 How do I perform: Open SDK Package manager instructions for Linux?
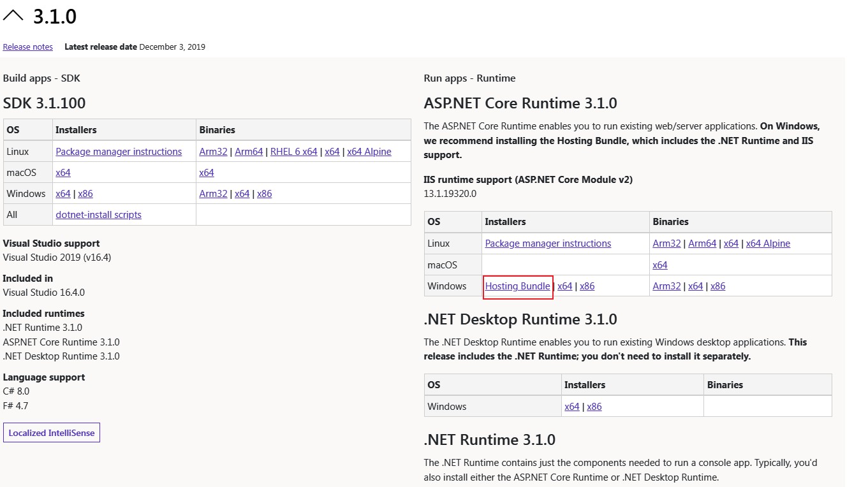(x=119, y=152)
